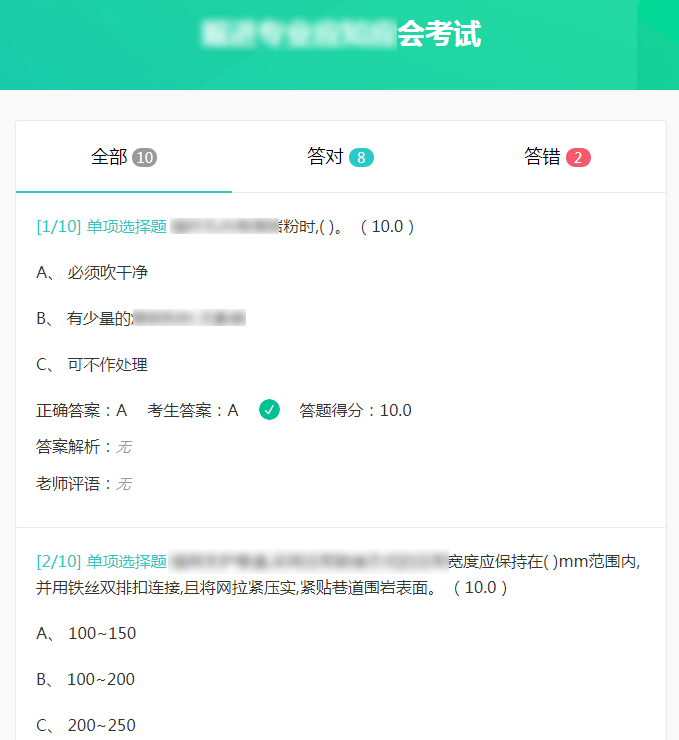Screen dimensions: 679x740
Task: Click the teal 8 count badge
Action: [361, 158]
